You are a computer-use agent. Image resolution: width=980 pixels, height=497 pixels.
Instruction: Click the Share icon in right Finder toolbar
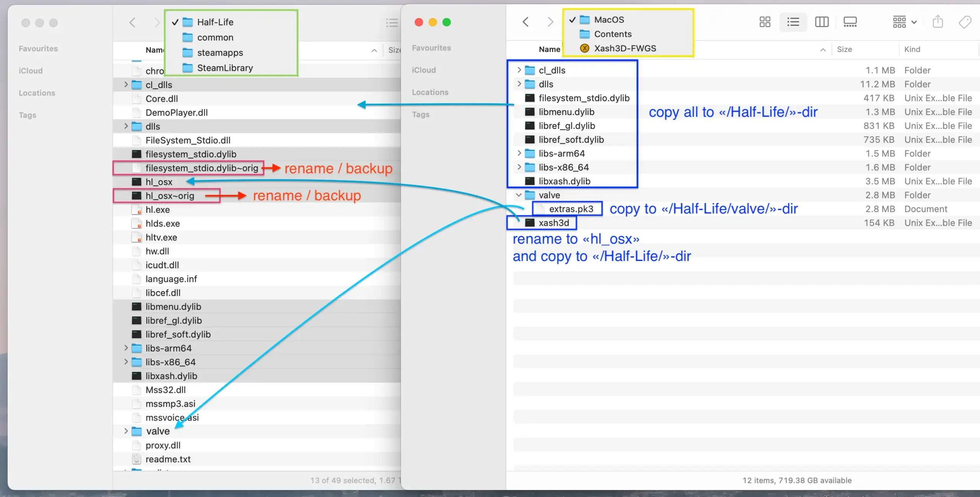(x=938, y=22)
